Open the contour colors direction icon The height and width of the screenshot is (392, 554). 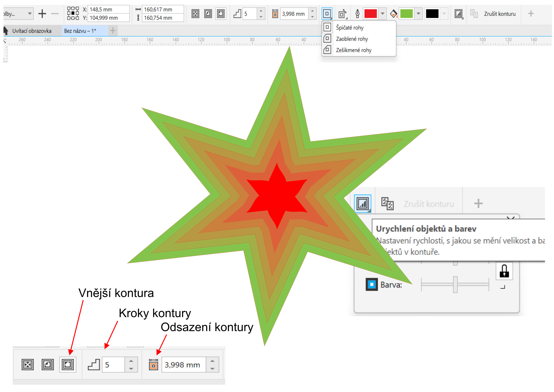click(342, 14)
